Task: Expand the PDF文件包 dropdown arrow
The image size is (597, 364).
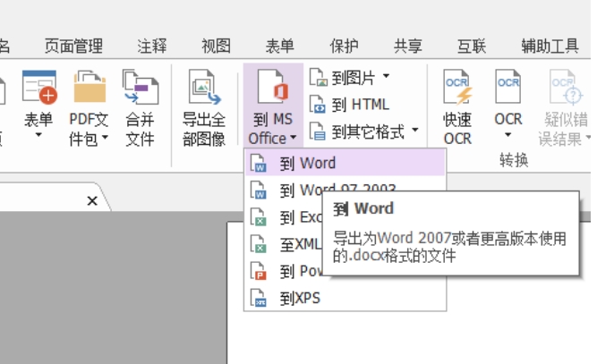Action: [x=105, y=138]
